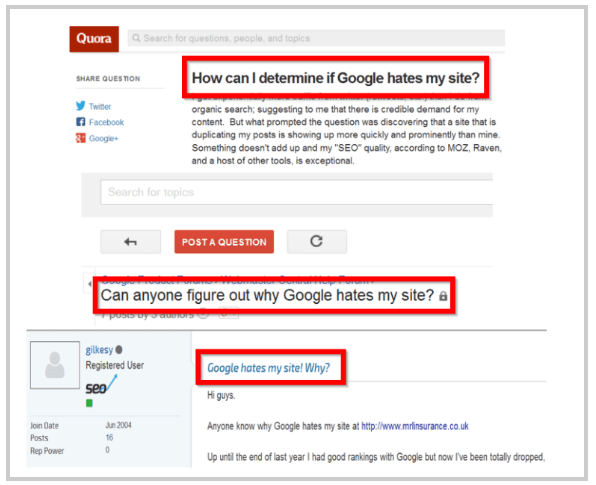Click the gilkesy username link

click(99, 350)
